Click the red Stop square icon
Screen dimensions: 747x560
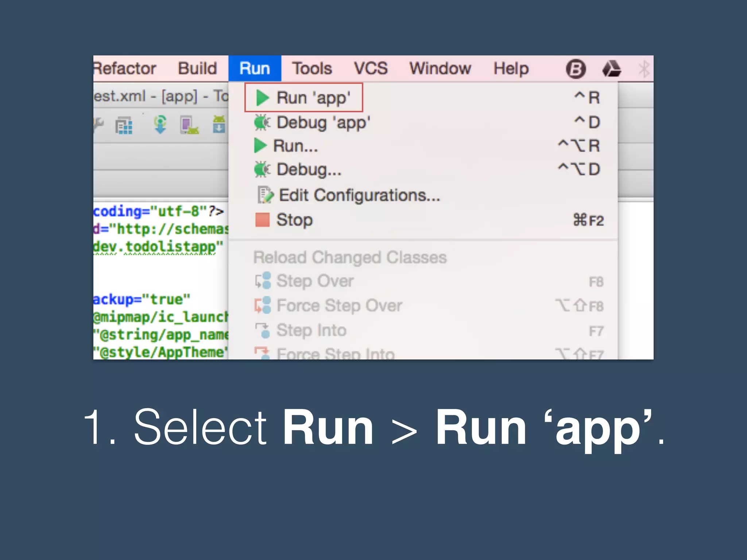pyautogui.click(x=262, y=220)
